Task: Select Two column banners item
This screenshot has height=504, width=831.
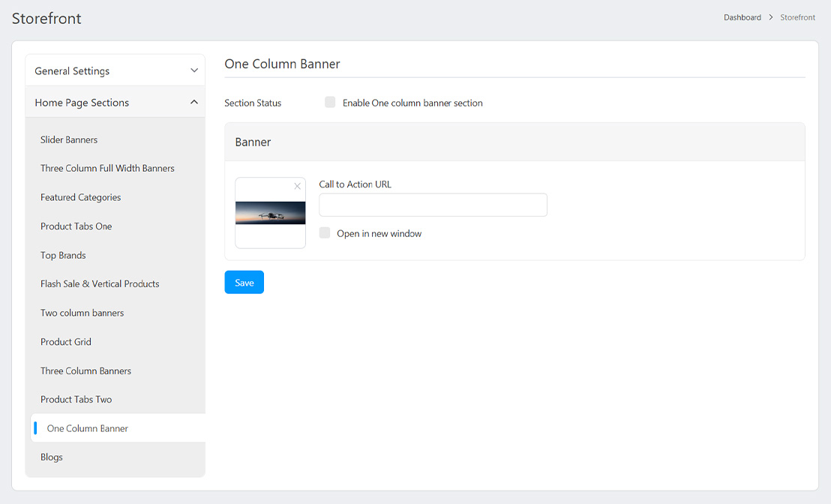Action: point(82,313)
